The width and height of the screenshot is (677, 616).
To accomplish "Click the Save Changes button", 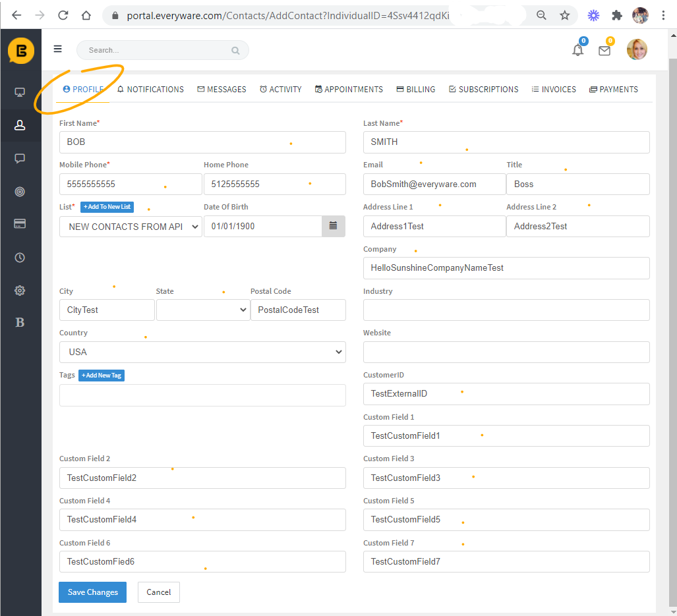I will [92, 592].
